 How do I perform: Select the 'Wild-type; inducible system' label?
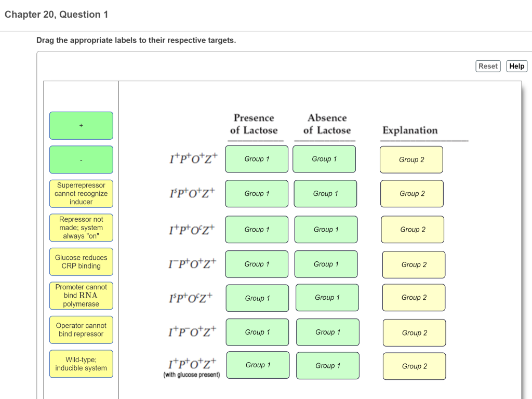pyautogui.click(x=81, y=364)
